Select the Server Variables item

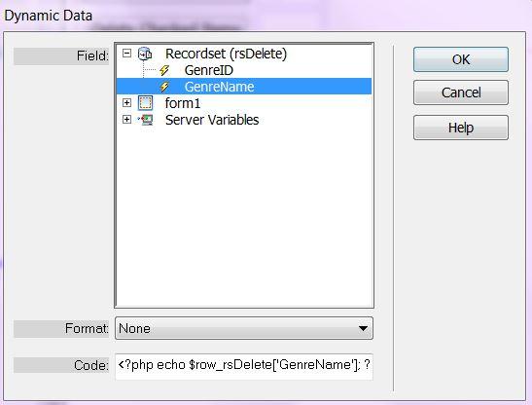(x=212, y=120)
